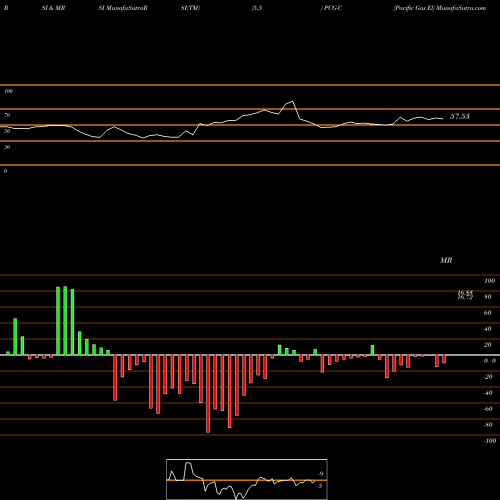Click the MR axis label -40
Screen dimensions: 500x500
tap(488, 393)
